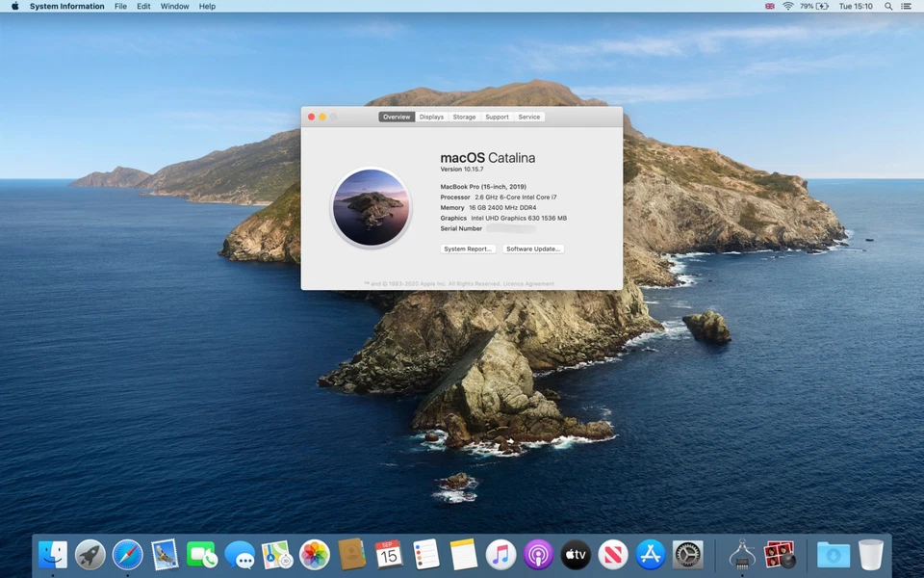This screenshot has width=924, height=578.
Task: Open Calendar showing 15 in Dock
Action: click(389, 555)
